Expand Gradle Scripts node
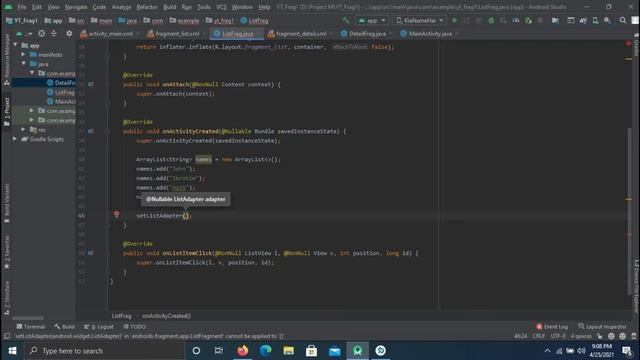The height and width of the screenshot is (360, 640). coord(15,139)
